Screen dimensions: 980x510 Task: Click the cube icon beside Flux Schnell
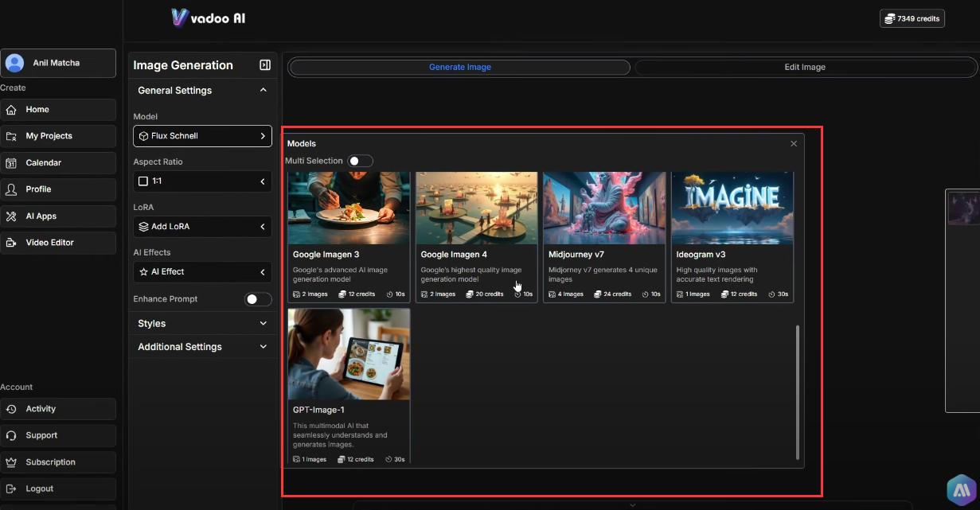coord(144,136)
